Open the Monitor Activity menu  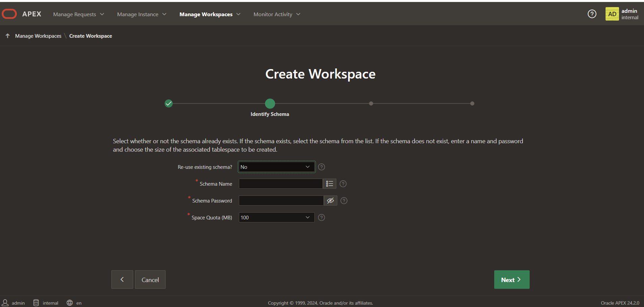[x=277, y=14]
